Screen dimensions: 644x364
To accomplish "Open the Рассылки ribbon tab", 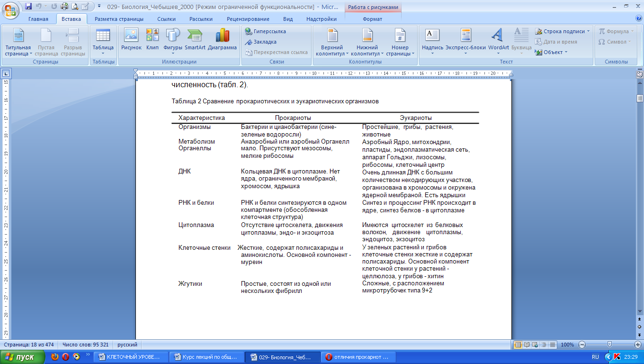I will pos(201,19).
